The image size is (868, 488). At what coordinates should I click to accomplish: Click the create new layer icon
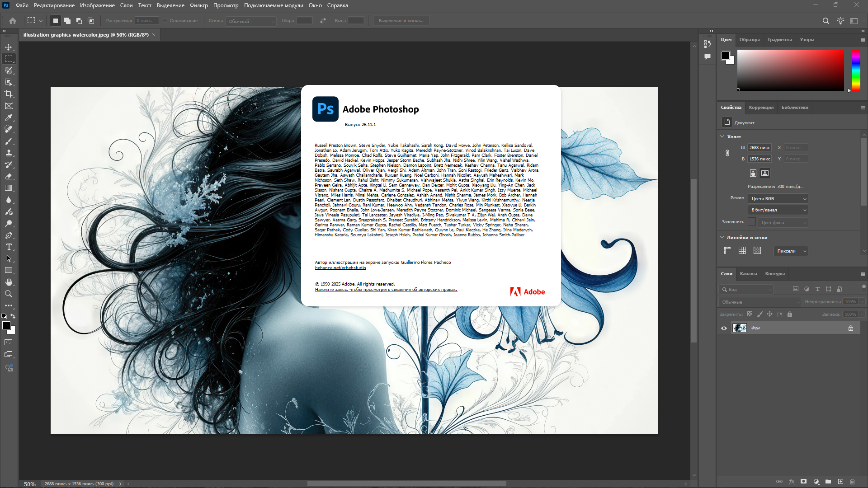coord(840,482)
